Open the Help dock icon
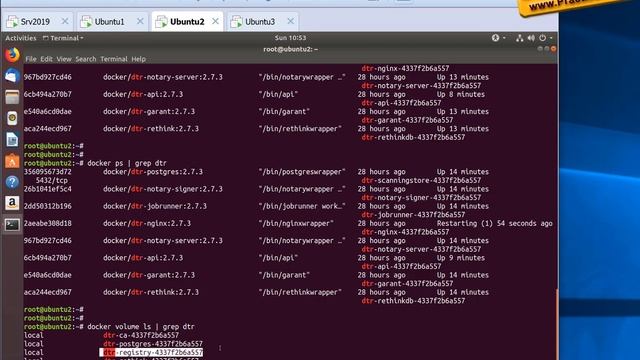 [x=12, y=182]
